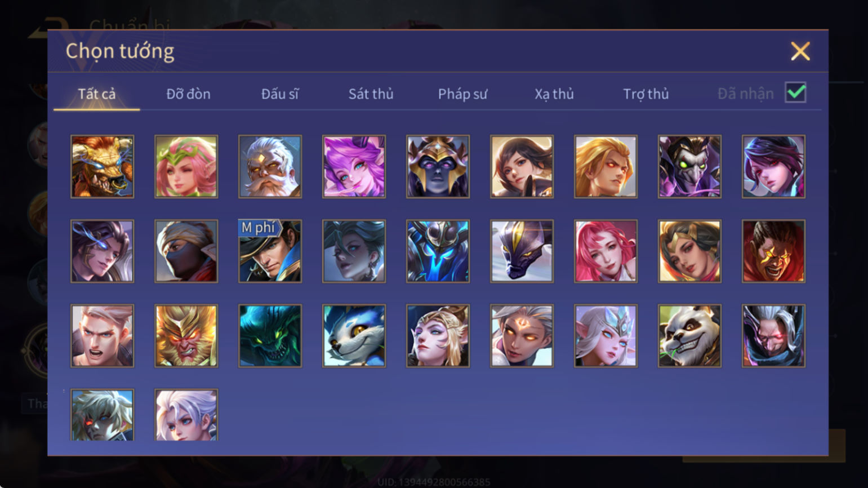The height and width of the screenshot is (488, 868).
Task: Pick the white-bearded old man hero
Action: [270, 166]
